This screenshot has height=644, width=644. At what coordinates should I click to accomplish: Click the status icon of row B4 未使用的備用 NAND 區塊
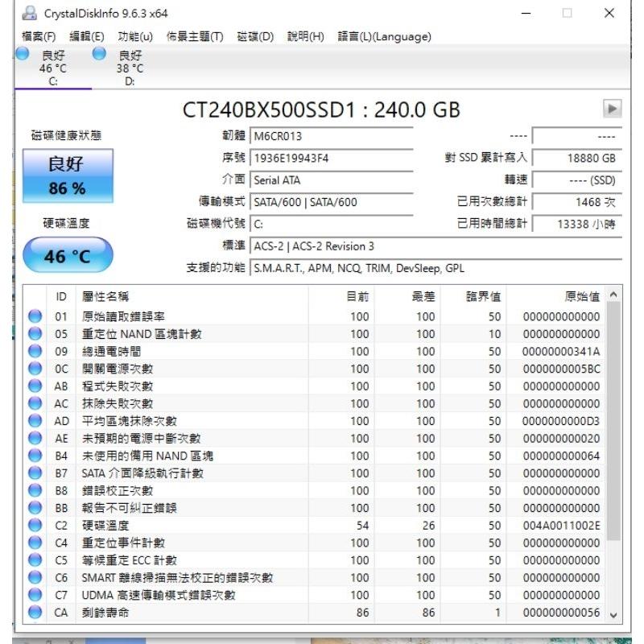pyautogui.click(x=35, y=456)
